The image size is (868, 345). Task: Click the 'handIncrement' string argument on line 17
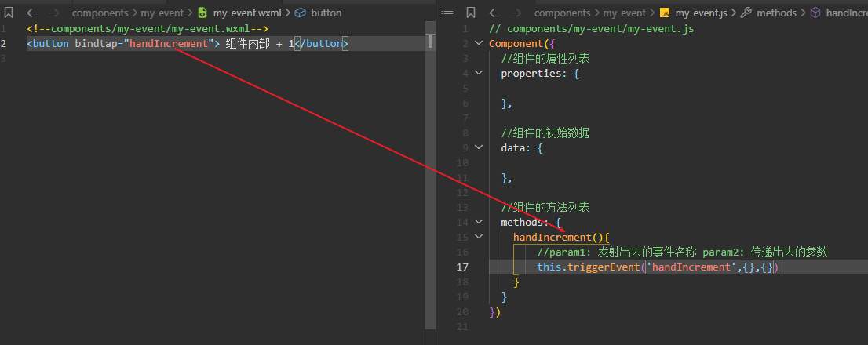click(691, 267)
